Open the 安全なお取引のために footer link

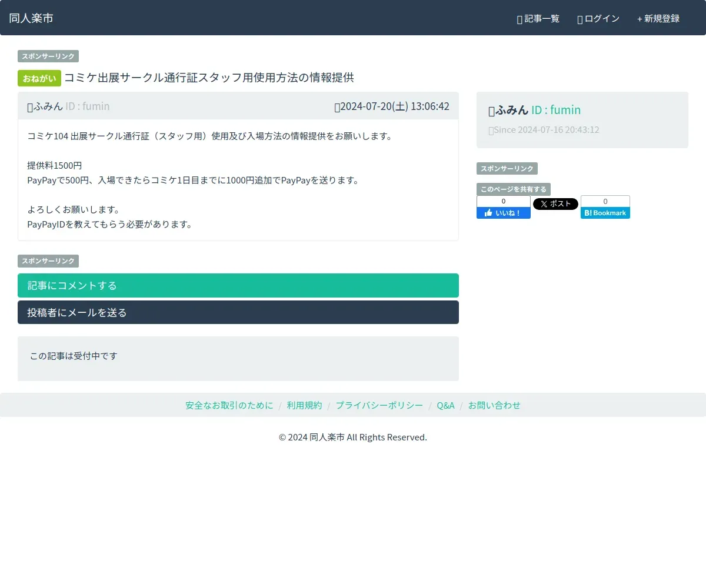(x=229, y=405)
